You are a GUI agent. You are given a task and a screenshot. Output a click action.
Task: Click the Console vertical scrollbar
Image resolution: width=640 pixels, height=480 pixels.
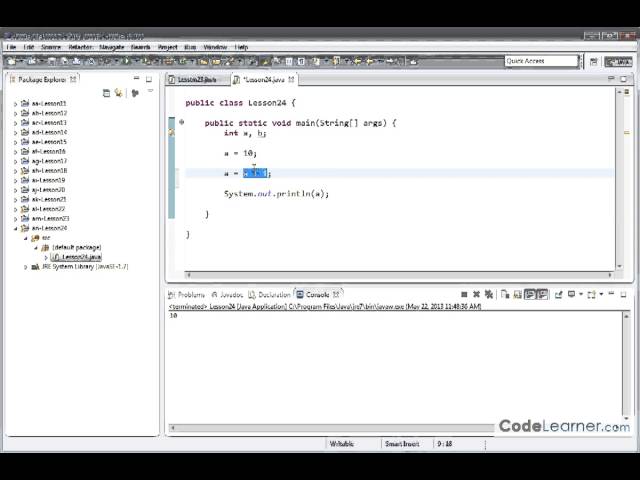coord(627,367)
